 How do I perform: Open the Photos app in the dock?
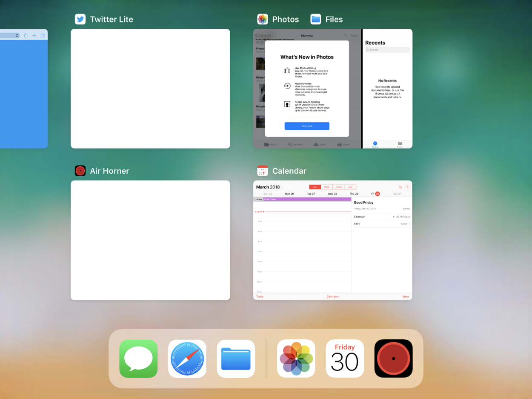pyautogui.click(x=296, y=359)
